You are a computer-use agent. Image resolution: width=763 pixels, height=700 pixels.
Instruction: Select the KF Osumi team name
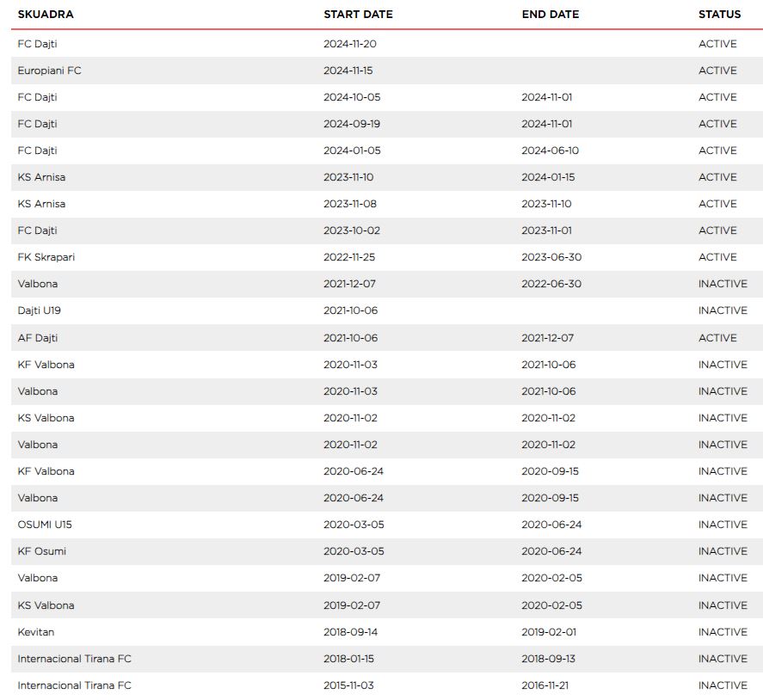coord(41,551)
